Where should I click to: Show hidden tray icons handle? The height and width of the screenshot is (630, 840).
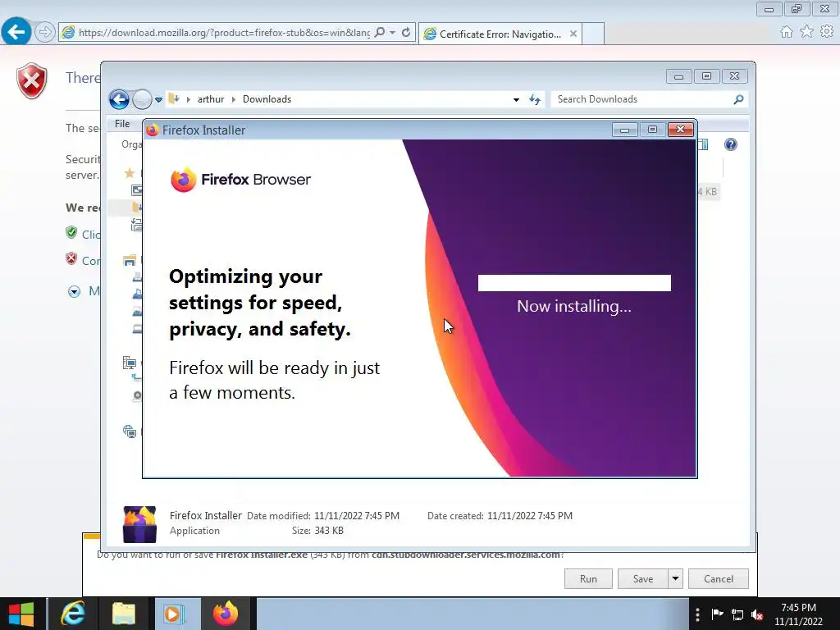click(x=697, y=614)
